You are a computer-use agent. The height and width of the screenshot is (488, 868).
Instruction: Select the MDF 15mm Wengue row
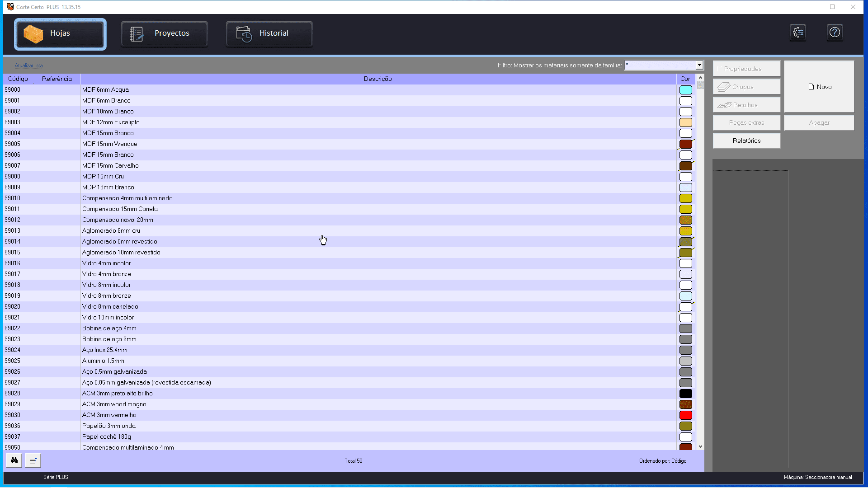tap(109, 144)
